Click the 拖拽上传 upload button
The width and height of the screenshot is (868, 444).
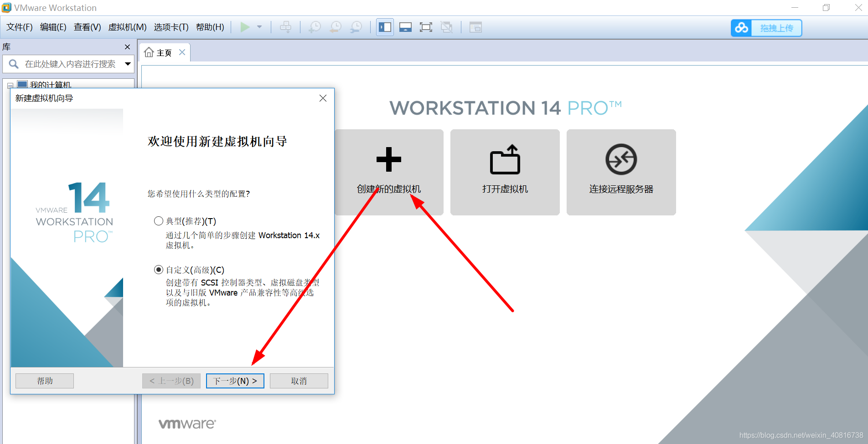pos(776,28)
